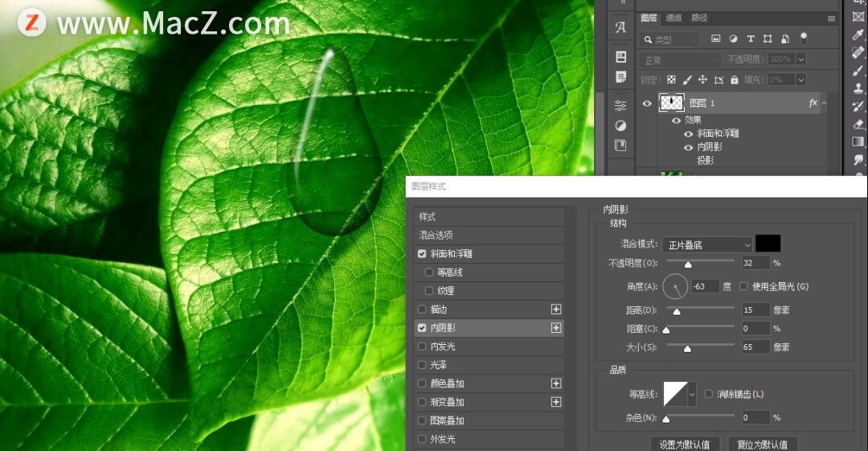Click the plus icon beside 渐变叠加

pos(556,402)
